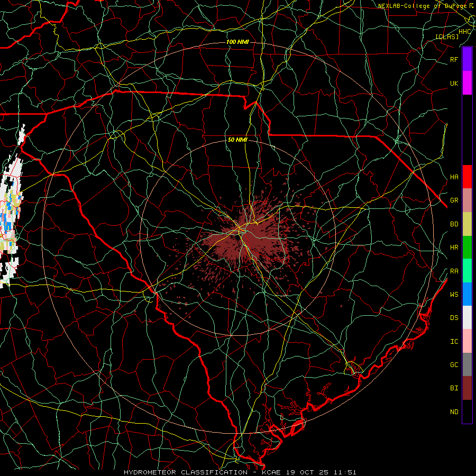Screen dimensions: 476x476
Task: Click the RA legend label
Action: (454, 271)
